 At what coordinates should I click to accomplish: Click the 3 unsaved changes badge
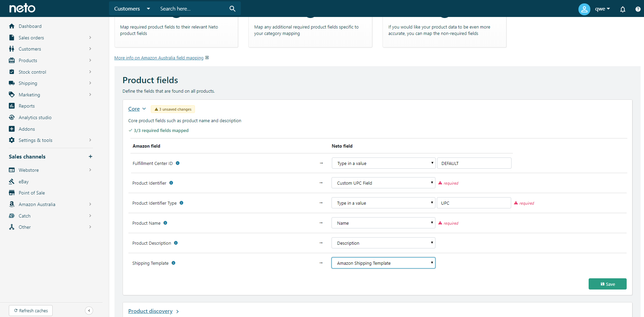[x=173, y=109]
